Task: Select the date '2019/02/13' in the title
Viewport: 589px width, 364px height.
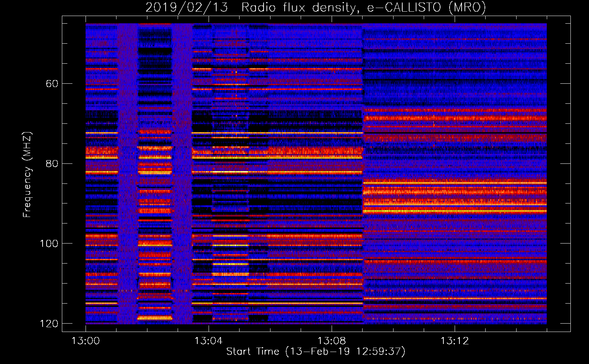Action: click(187, 7)
